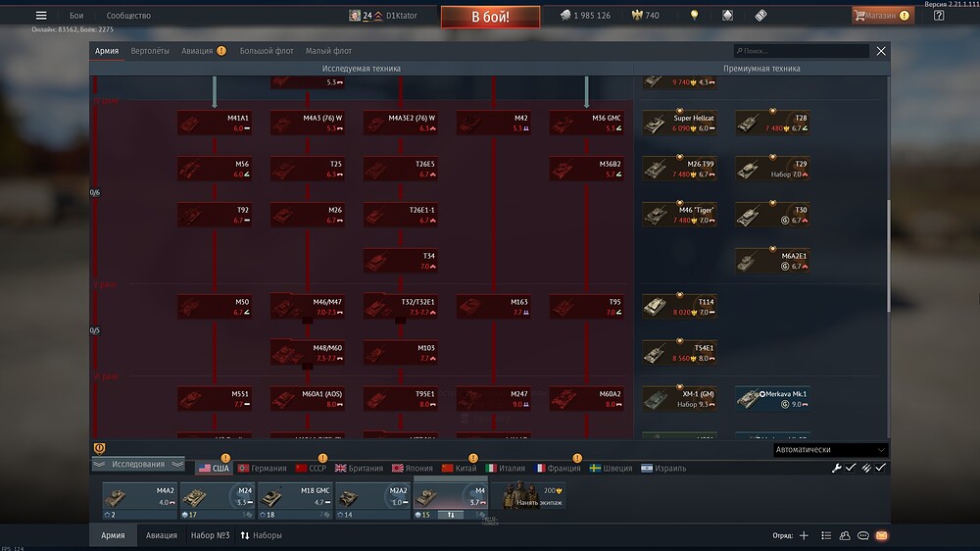Select the Япония nation
This screenshot has width=980, height=551.
coord(412,468)
